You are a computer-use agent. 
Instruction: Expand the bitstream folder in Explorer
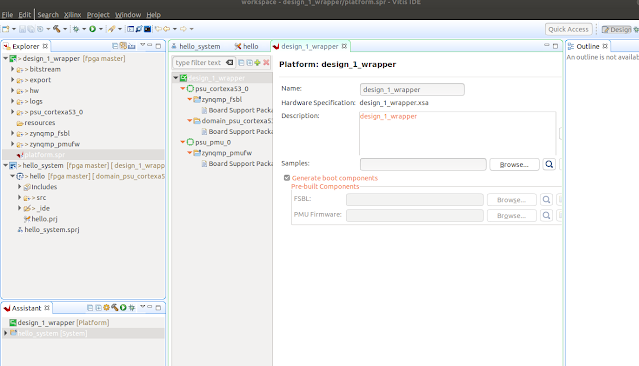12,69
